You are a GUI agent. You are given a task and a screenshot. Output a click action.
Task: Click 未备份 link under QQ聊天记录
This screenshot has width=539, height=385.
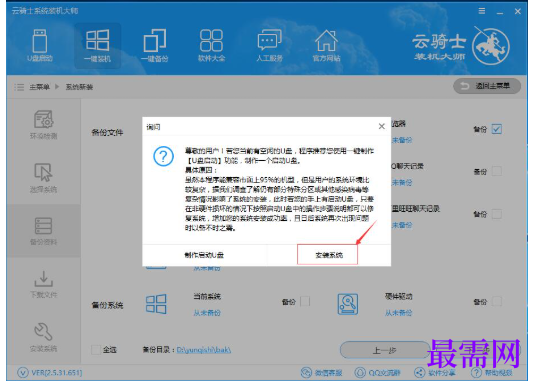coord(402,183)
